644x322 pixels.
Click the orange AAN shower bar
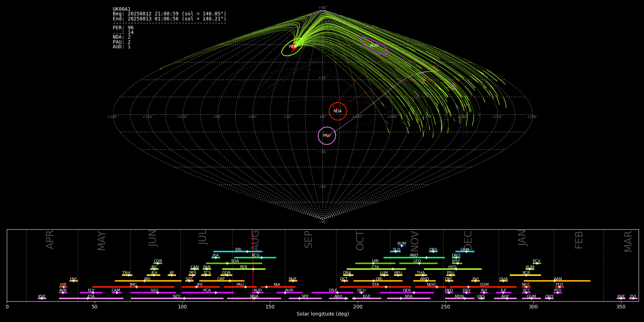tap(557, 281)
